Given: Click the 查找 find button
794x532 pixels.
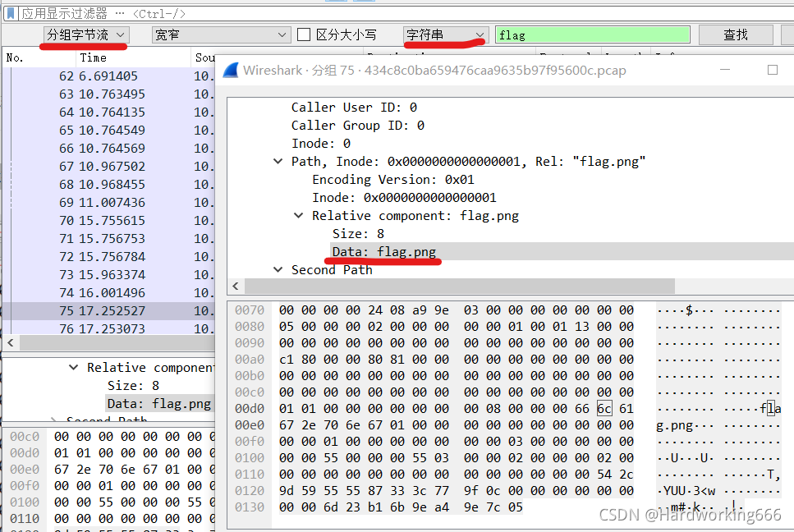Looking at the screenshot, I should (x=736, y=35).
